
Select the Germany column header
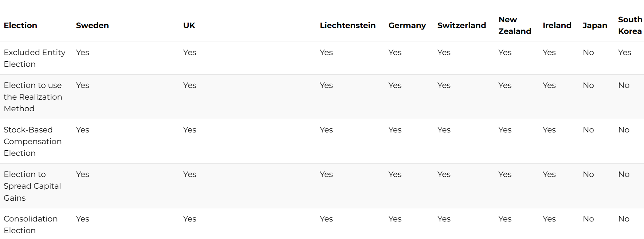pyautogui.click(x=407, y=26)
